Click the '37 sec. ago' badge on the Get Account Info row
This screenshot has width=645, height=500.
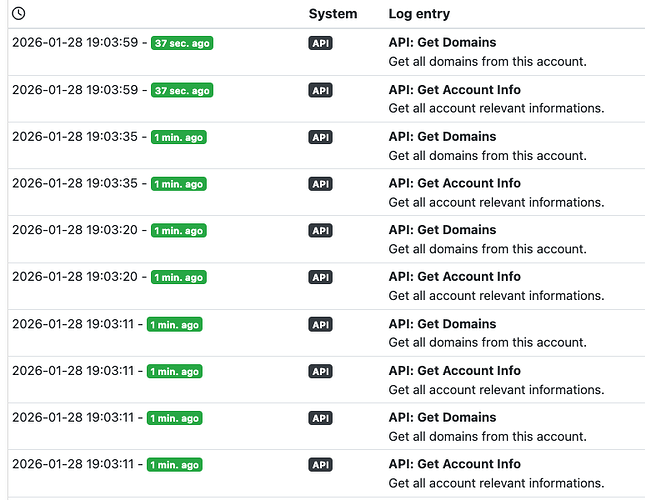tap(182, 90)
